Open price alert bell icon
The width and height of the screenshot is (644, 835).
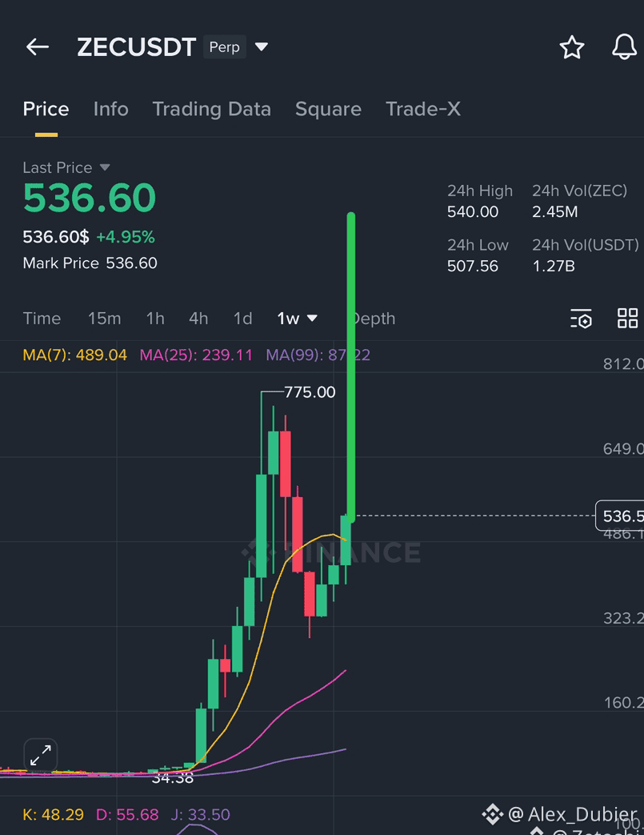pos(624,47)
